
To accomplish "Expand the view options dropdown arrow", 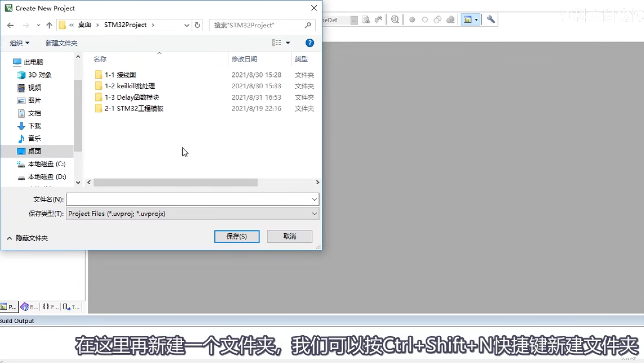I will [288, 43].
